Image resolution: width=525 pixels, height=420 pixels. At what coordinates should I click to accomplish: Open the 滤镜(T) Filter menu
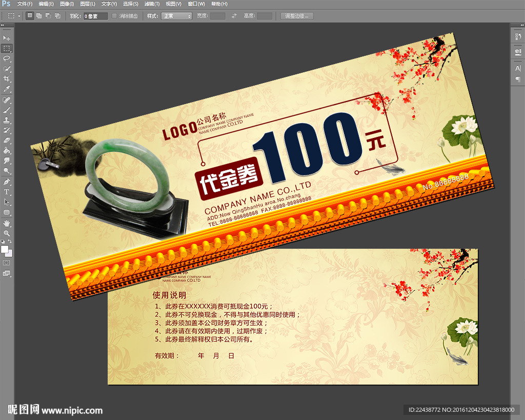pos(151,4)
